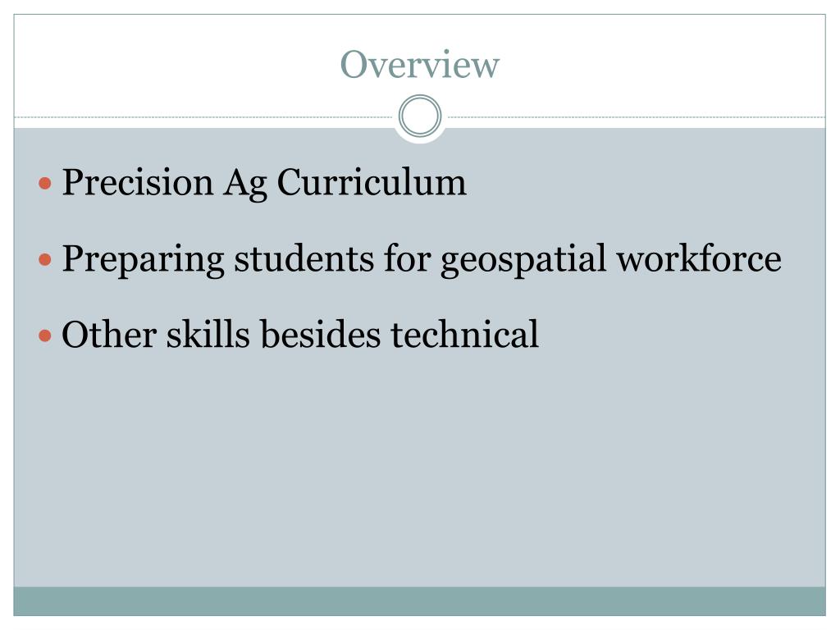Image resolution: width=840 pixels, height=630 pixels.
Task: Click the word Precision in the first bullet
Action: [x=137, y=182]
